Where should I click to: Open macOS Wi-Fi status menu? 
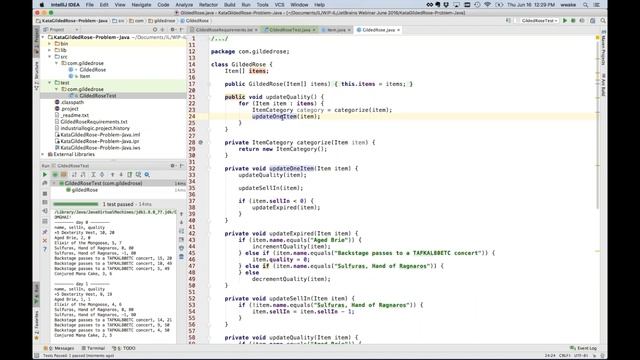pos(488,4)
